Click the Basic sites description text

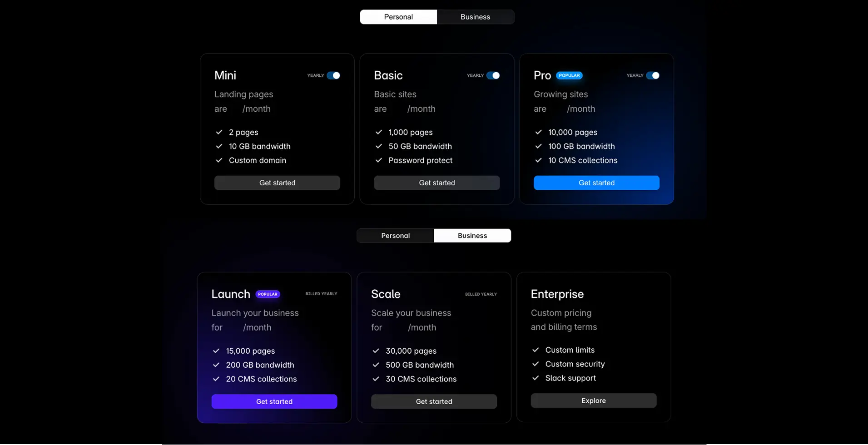[395, 94]
